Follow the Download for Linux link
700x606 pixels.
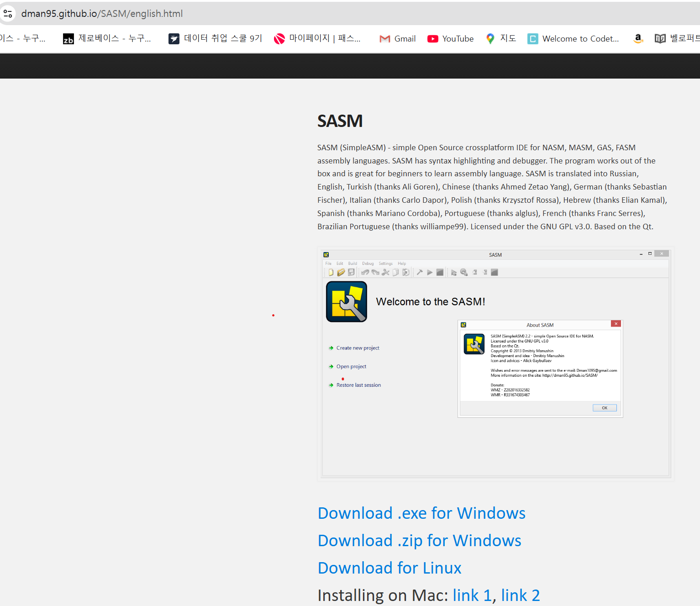coord(389,568)
